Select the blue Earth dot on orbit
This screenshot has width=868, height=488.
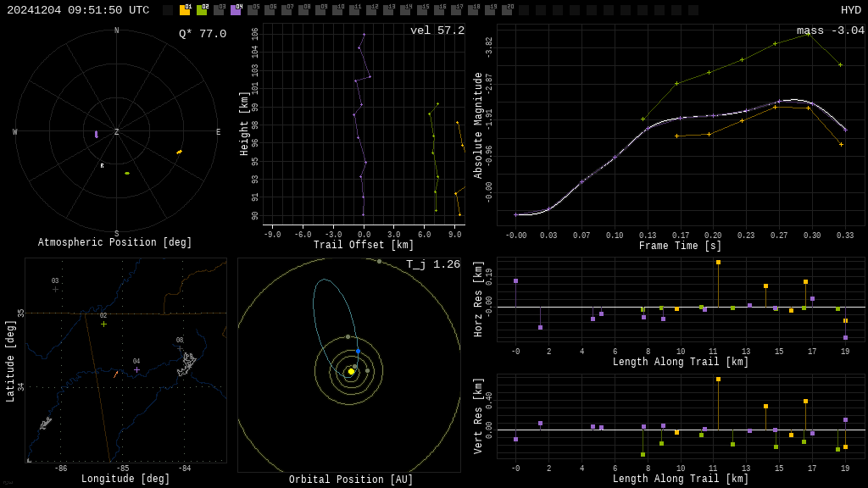(x=359, y=352)
